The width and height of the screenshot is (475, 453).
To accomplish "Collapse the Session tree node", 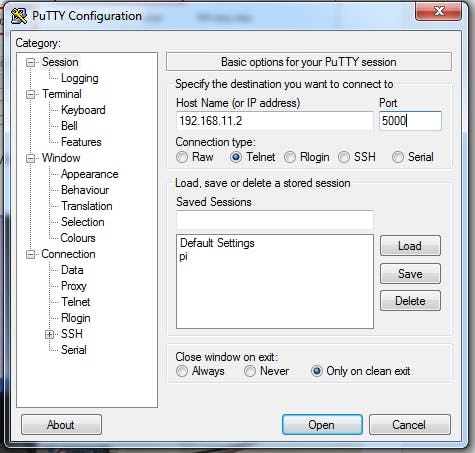I will pos(30,62).
